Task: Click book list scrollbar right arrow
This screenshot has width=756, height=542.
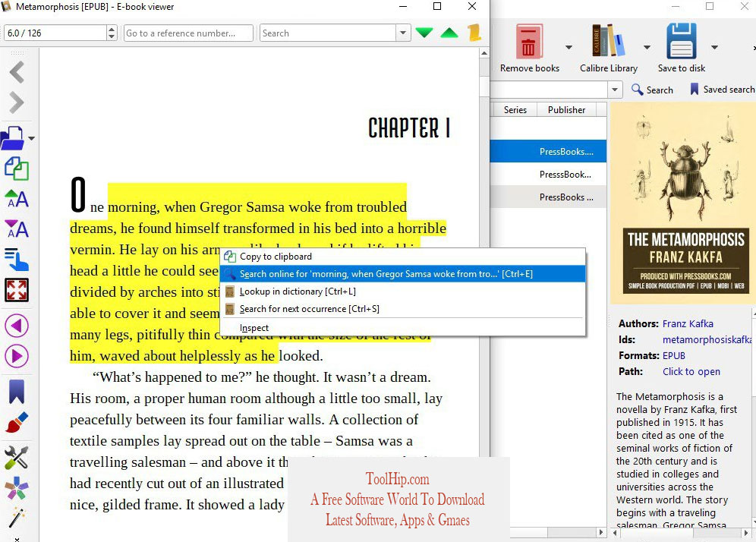Action: 600,532
